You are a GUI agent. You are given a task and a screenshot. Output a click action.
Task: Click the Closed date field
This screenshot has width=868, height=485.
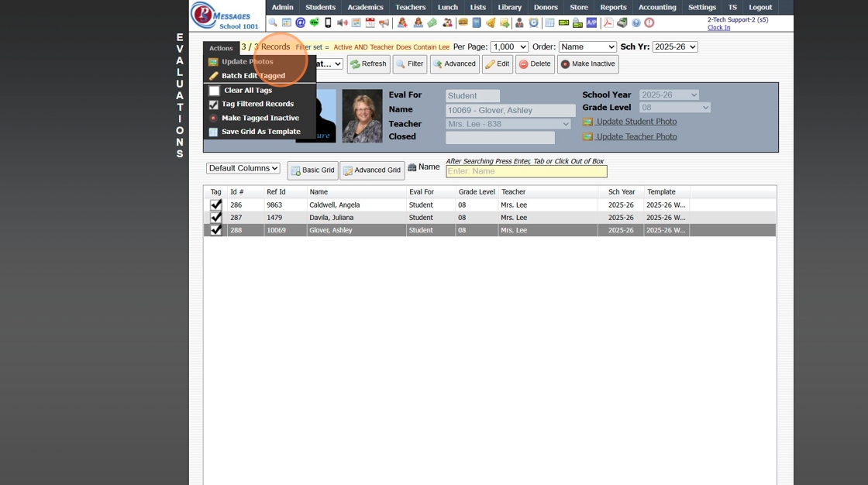point(500,137)
